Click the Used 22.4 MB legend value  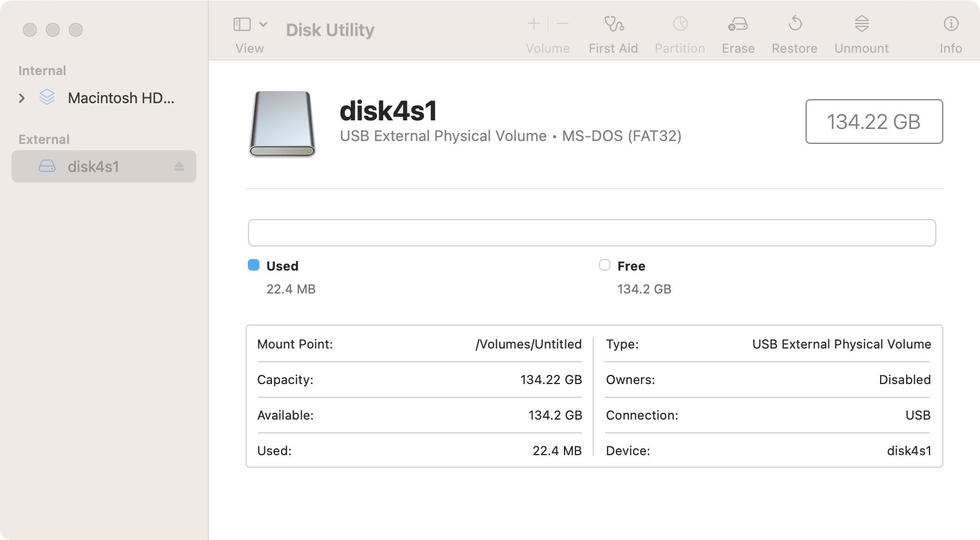(x=291, y=289)
